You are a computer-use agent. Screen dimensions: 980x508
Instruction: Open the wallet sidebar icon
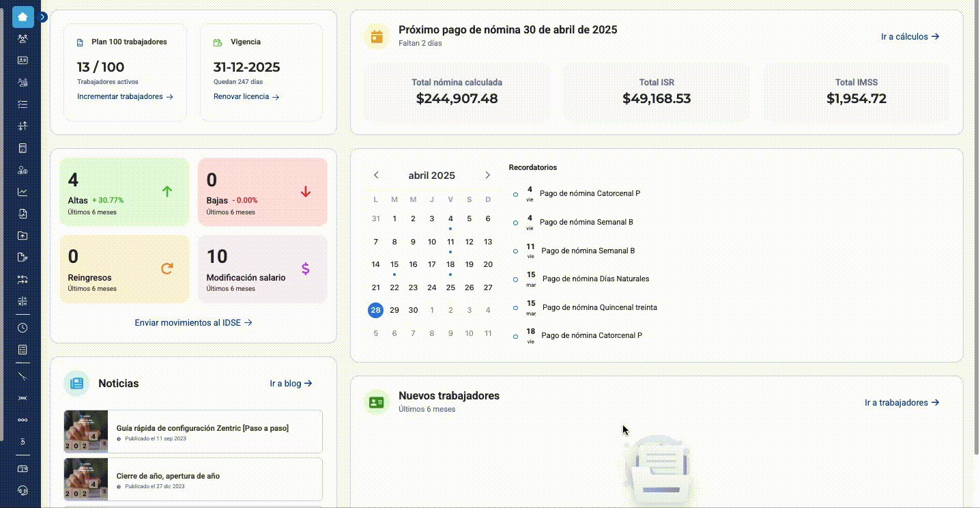point(23,468)
